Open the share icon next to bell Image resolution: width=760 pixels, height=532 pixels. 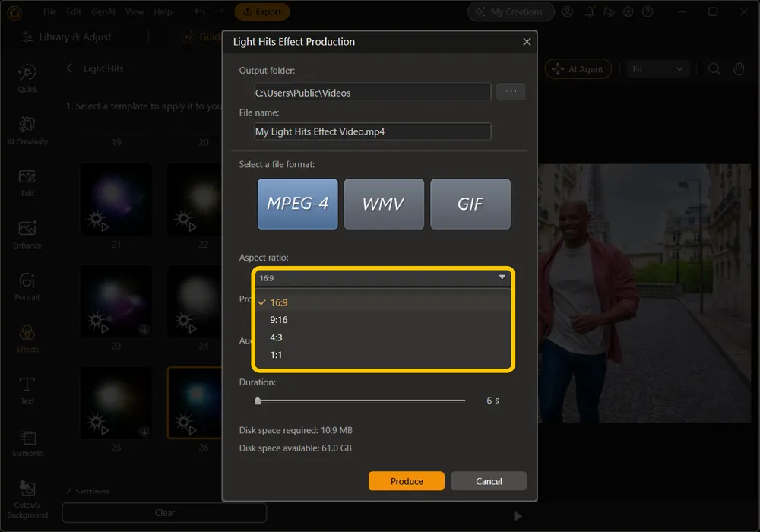609,11
